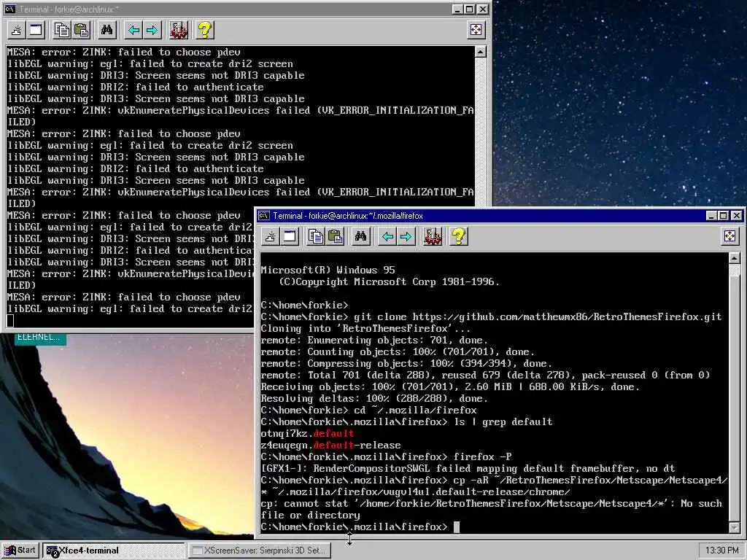Click the 'ls | grep default' command line
The height and width of the screenshot is (560, 747).
(406, 422)
